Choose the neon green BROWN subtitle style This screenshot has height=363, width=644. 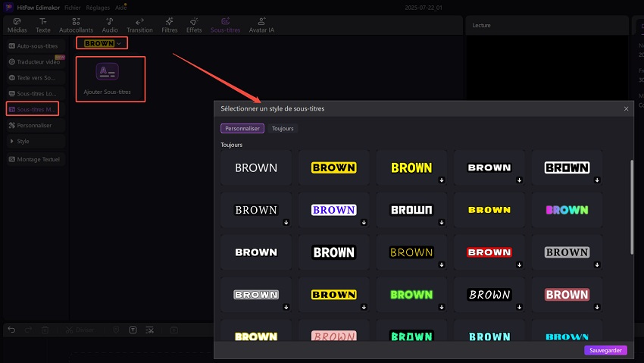(x=411, y=294)
